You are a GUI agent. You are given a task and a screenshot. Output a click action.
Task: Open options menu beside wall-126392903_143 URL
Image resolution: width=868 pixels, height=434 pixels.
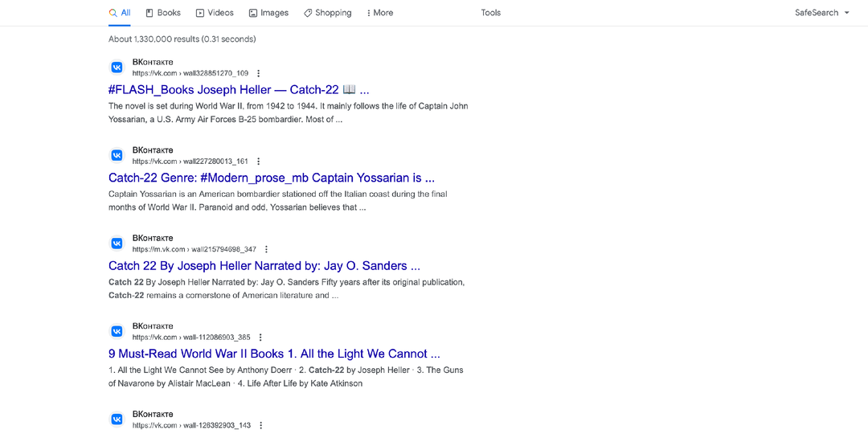click(x=260, y=425)
